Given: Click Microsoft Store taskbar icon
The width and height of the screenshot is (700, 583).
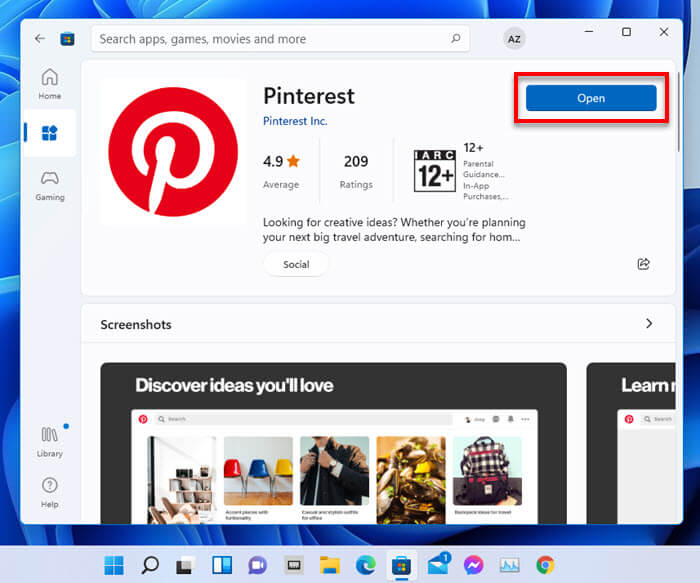Looking at the screenshot, I should click(401, 565).
